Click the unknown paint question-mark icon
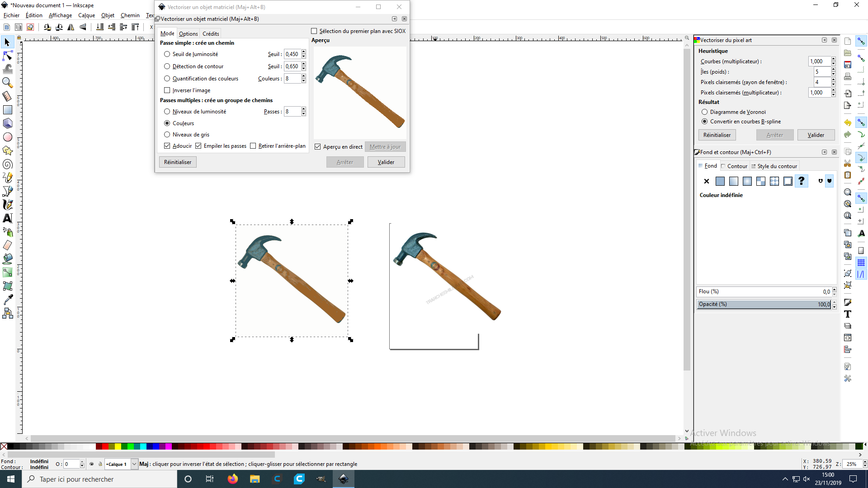Image resolution: width=868 pixels, height=488 pixels. tap(802, 181)
